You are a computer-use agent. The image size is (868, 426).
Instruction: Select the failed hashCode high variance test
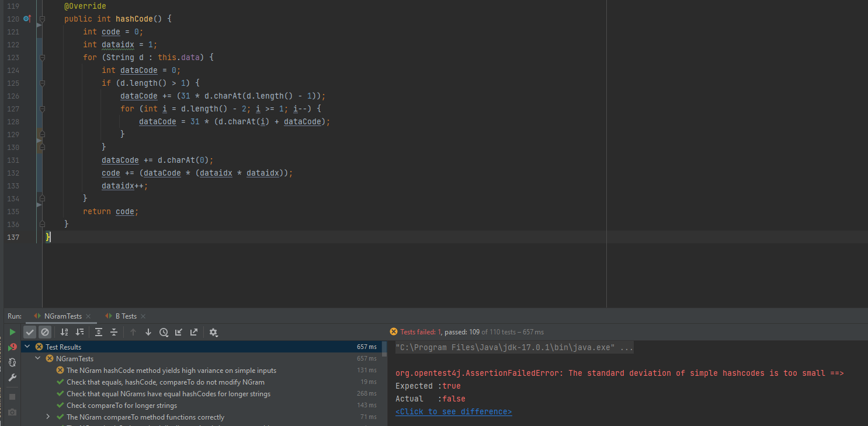(171, 371)
